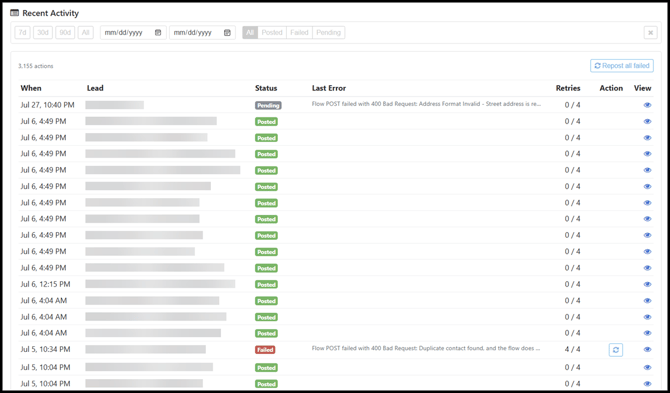Filter activity to last 7d
The width and height of the screenshot is (670, 393).
point(23,32)
